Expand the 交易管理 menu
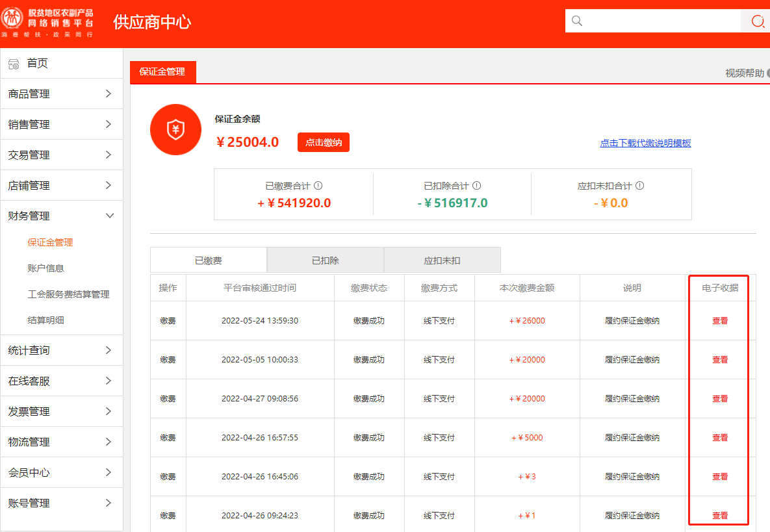 61,155
